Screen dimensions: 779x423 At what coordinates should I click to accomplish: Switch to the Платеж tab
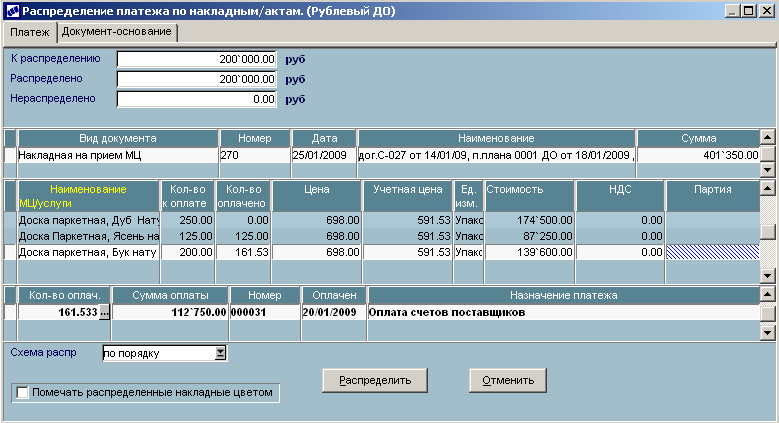29,32
